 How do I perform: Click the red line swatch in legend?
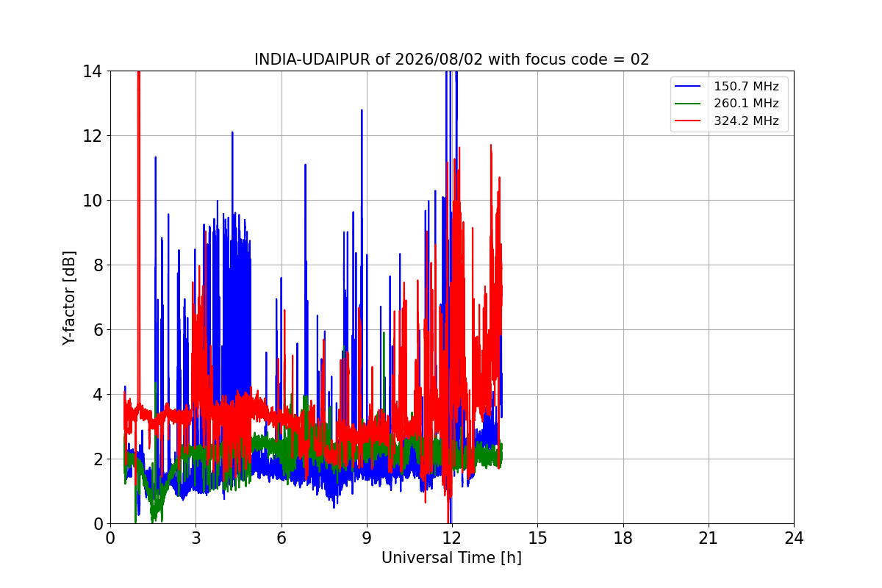(689, 121)
